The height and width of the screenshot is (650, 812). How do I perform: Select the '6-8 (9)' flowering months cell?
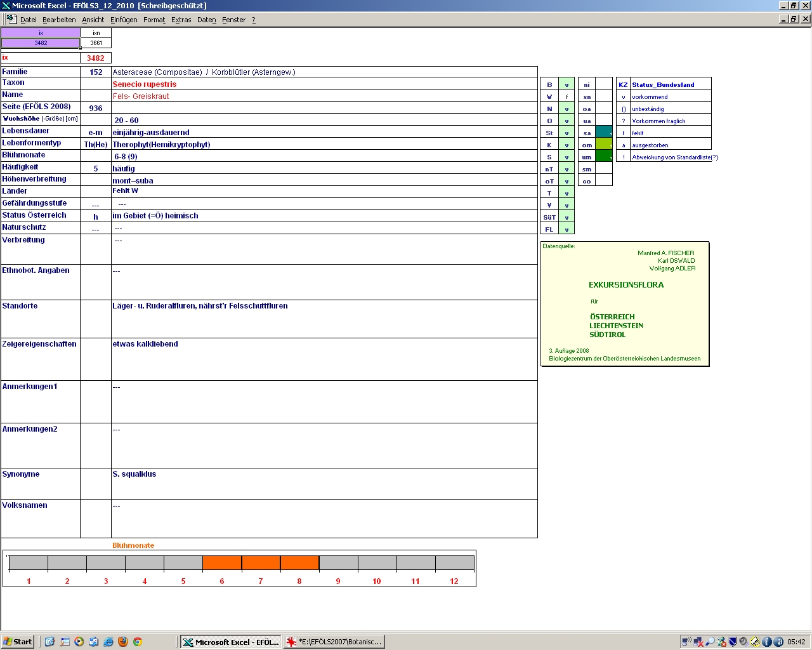[x=324, y=156]
